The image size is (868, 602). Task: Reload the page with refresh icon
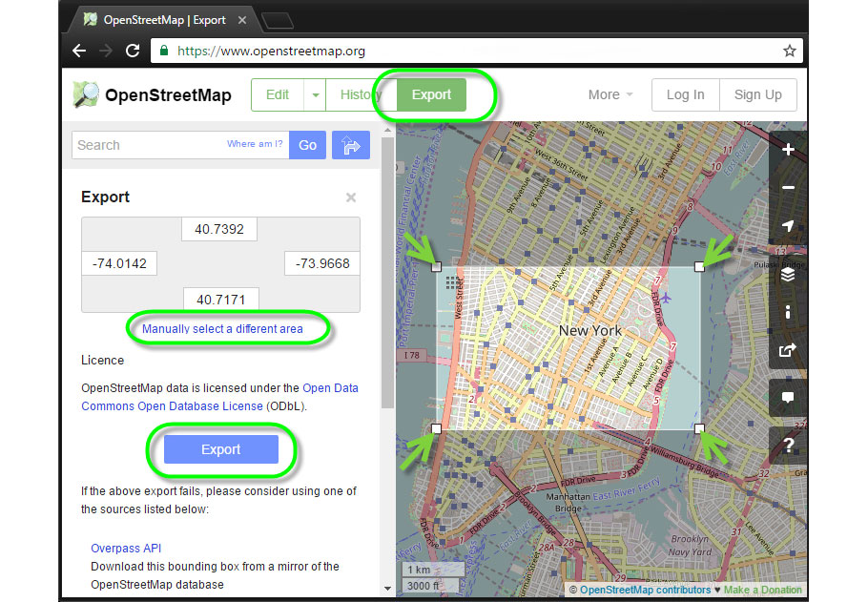coord(133,51)
